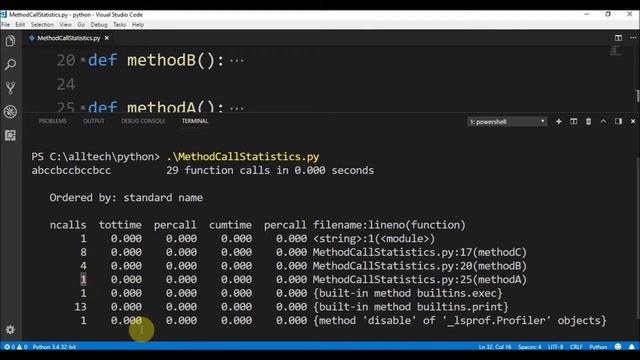640x360 pixels.
Task: Open the editor More Actions ellipsis
Action: tap(633, 38)
